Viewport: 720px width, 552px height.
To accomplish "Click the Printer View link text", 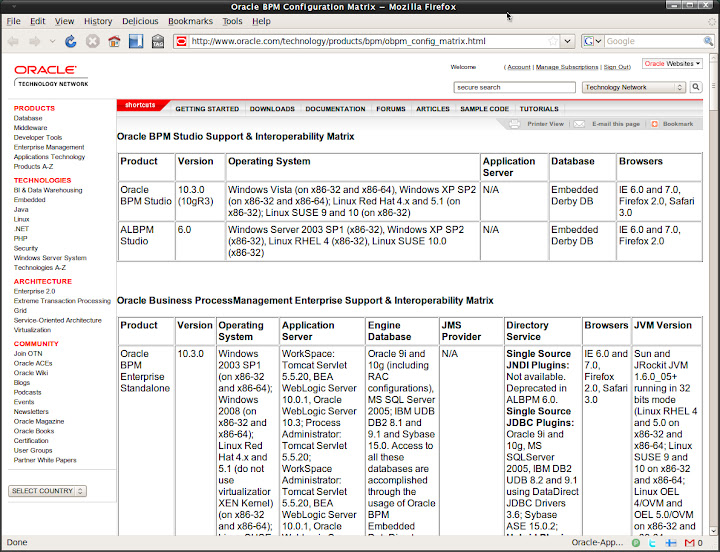I will pos(545,124).
